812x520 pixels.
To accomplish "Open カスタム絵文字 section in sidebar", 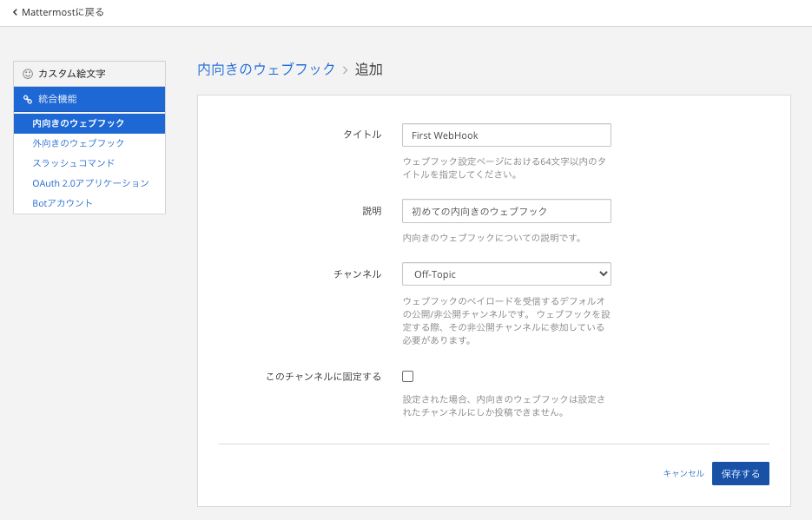I will (89, 74).
